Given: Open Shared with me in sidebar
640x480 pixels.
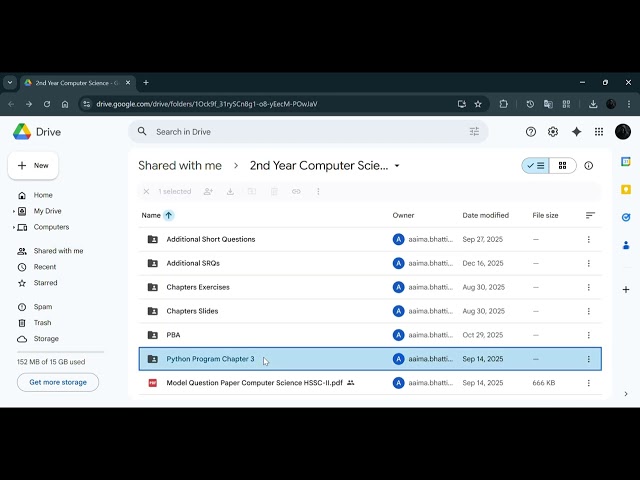Looking at the screenshot, I should 58,251.
